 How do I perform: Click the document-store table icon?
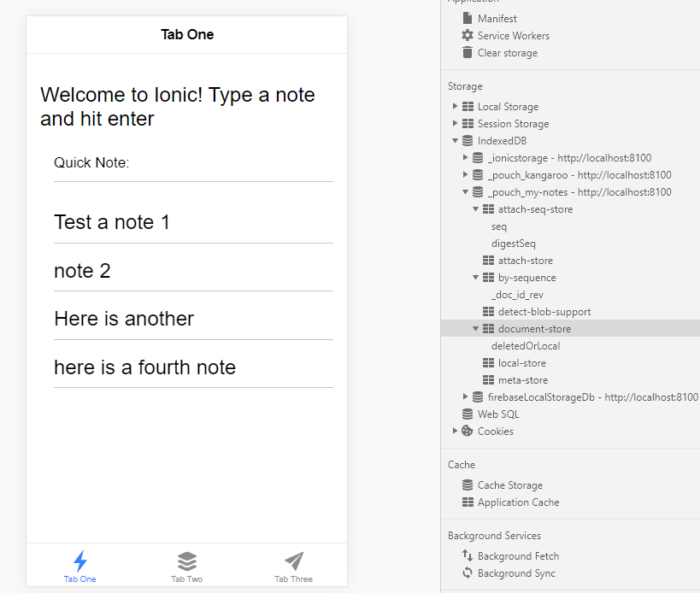click(x=488, y=328)
